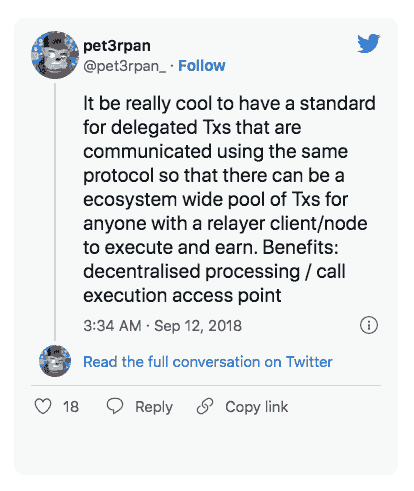
Task: Click the word Benefits in the tweet
Action: point(301,247)
